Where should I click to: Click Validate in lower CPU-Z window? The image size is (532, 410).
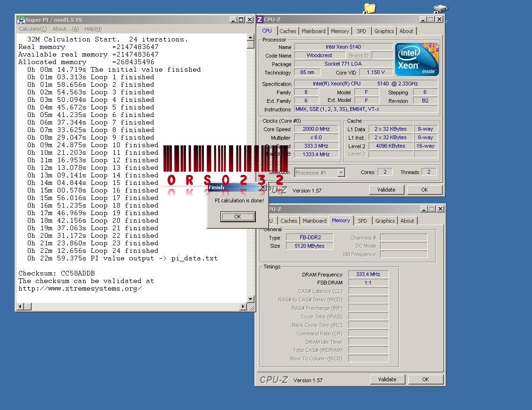click(387, 379)
